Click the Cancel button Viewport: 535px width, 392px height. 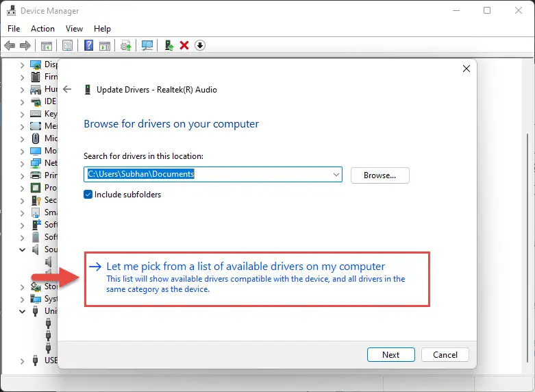click(445, 354)
